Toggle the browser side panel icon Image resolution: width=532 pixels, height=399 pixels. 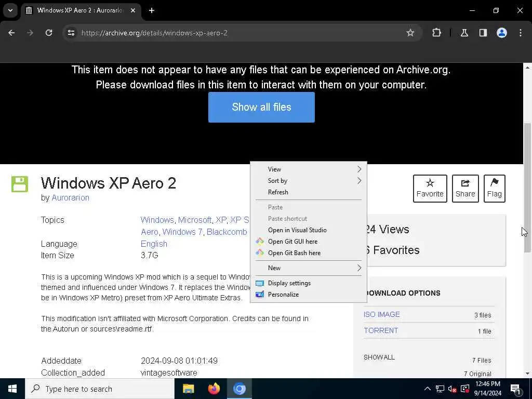(483, 33)
